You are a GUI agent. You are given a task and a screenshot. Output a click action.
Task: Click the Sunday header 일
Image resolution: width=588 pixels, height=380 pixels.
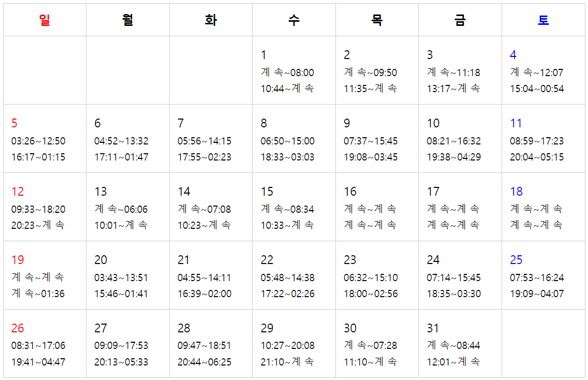click(45, 20)
